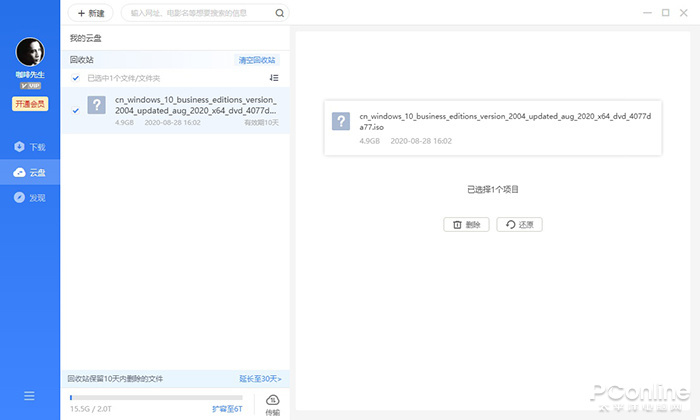Go to the 发现 discover tab
The width and height of the screenshot is (700, 420).
pos(30,198)
